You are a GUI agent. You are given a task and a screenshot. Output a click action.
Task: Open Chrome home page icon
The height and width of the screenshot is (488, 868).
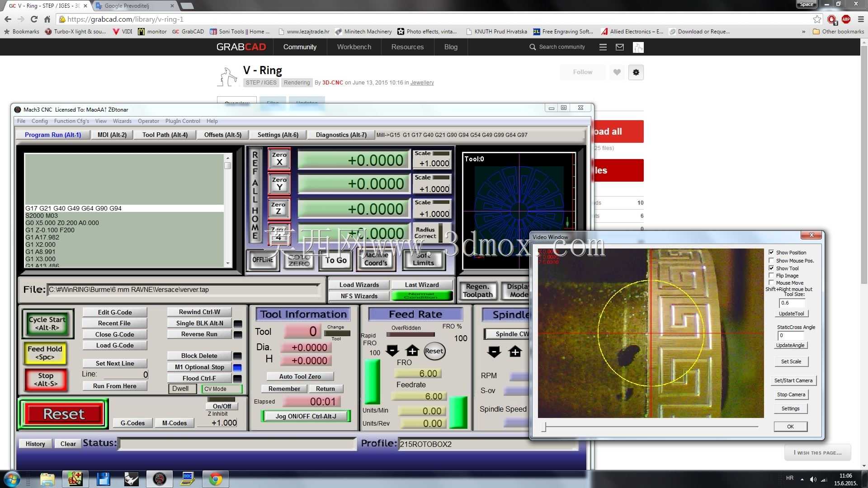[x=47, y=19]
